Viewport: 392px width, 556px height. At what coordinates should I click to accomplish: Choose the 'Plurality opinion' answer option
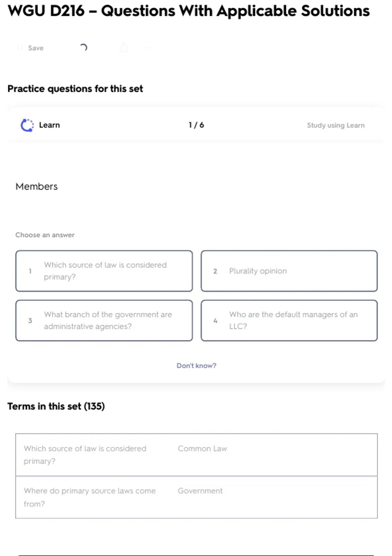tap(289, 271)
